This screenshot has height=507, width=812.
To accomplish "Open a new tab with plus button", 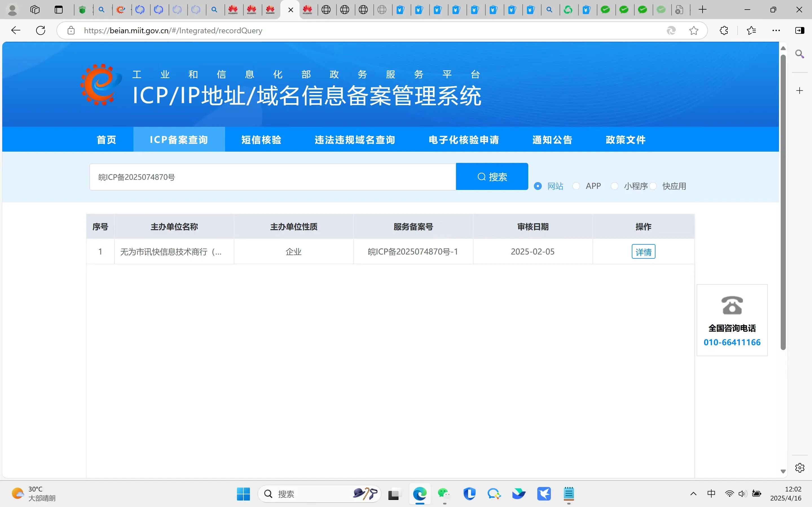I will click(x=702, y=10).
